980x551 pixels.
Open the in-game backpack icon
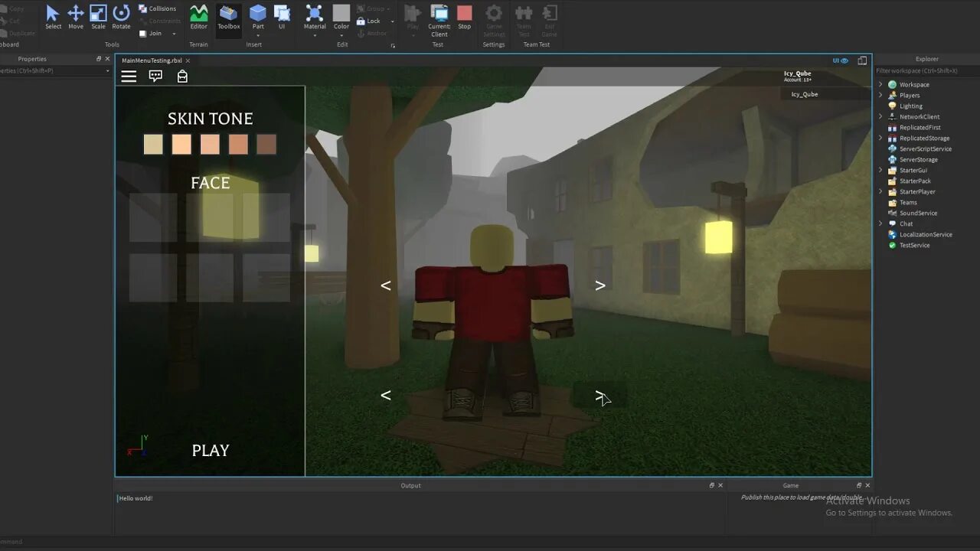(182, 76)
